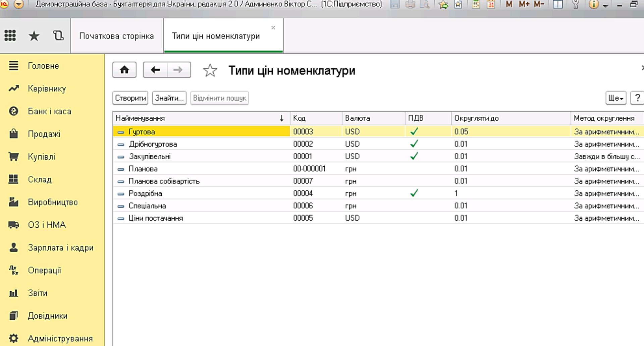Click the Валюта column header

[374, 118]
